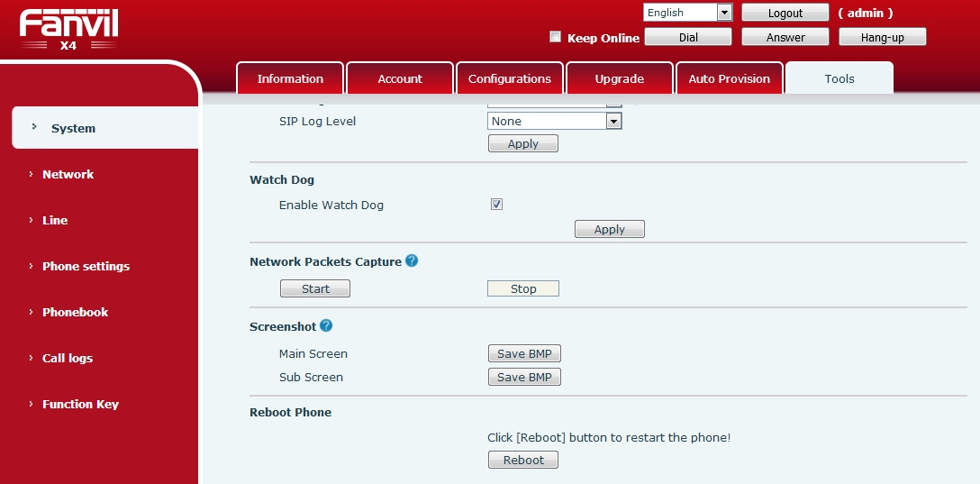This screenshot has height=484, width=980.
Task: Check the Keep Online checkbox
Action: pyautogui.click(x=556, y=37)
